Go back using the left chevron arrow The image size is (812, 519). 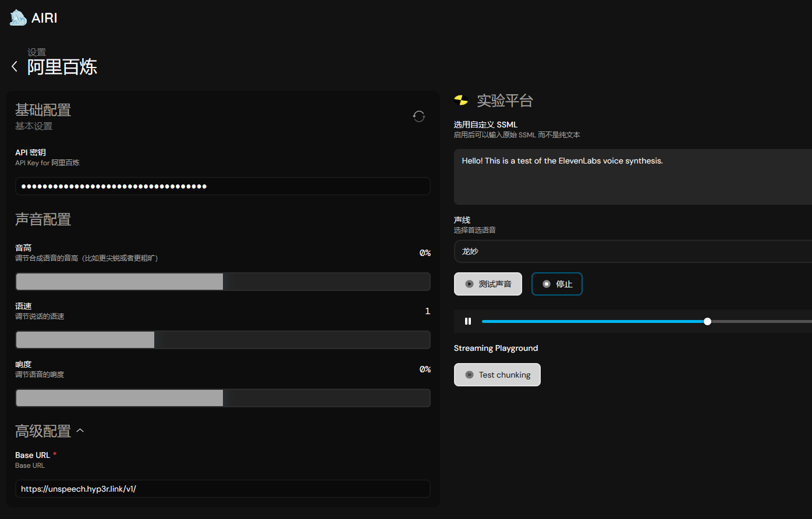coord(15,66)
